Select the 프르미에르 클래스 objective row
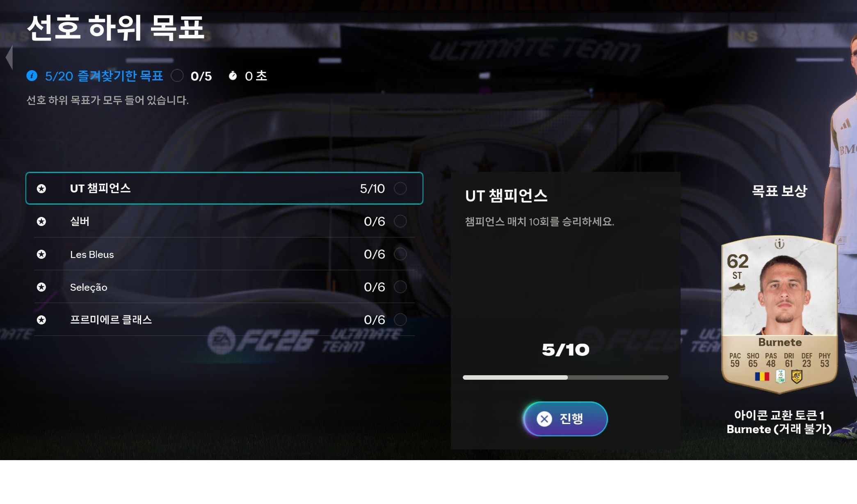857x504 pixels. click(x=224, y=320)
